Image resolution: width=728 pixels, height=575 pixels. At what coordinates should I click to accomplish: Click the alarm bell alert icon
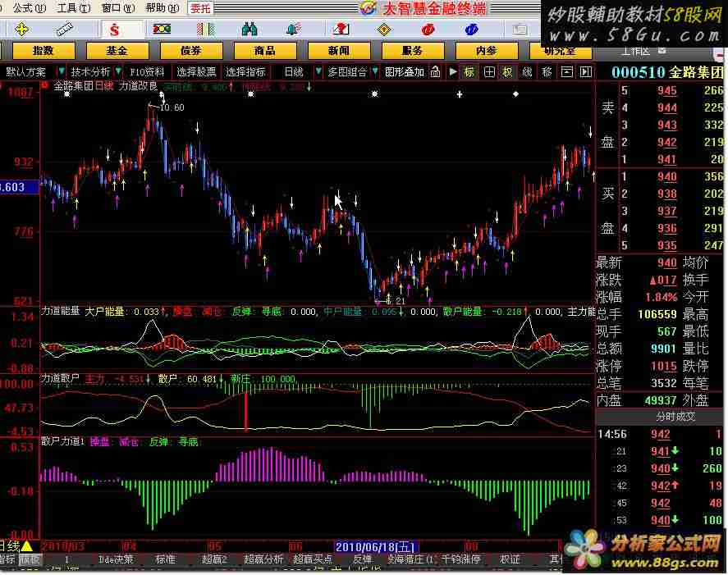pos(294,30)
